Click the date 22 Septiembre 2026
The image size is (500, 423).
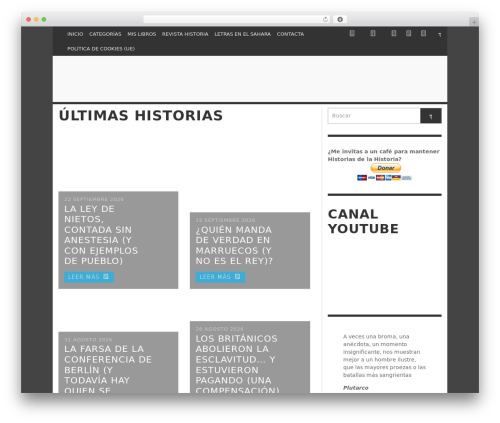(94, 199)
